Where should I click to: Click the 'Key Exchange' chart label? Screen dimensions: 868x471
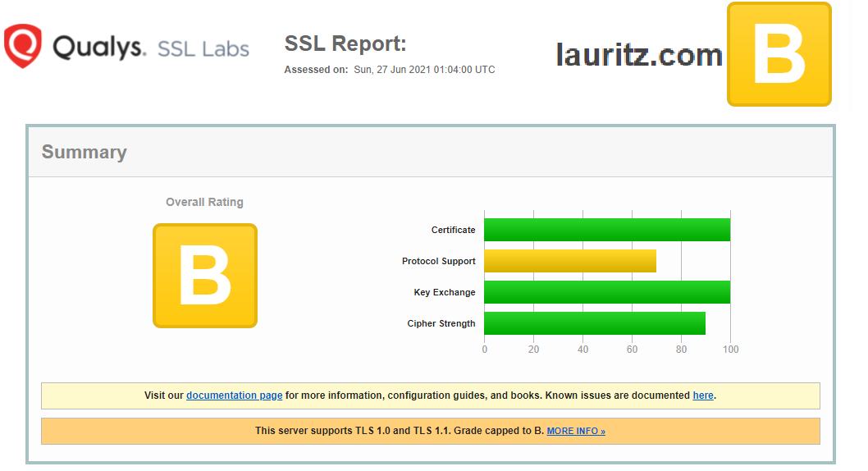coord(445,292)
